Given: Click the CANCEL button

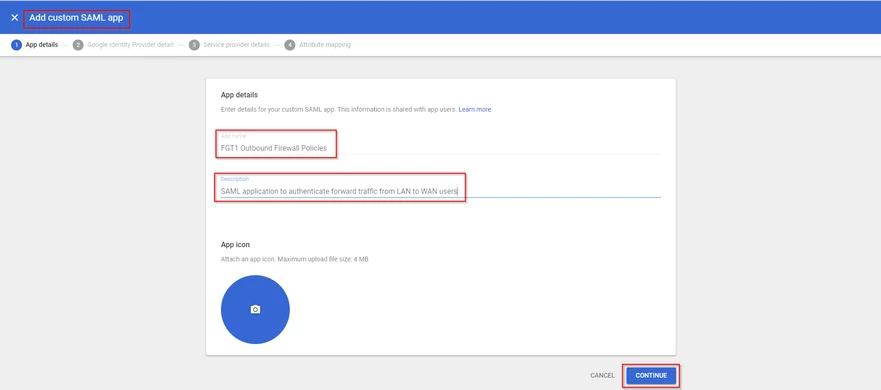Looking at the screenshot, I should 602,375.
